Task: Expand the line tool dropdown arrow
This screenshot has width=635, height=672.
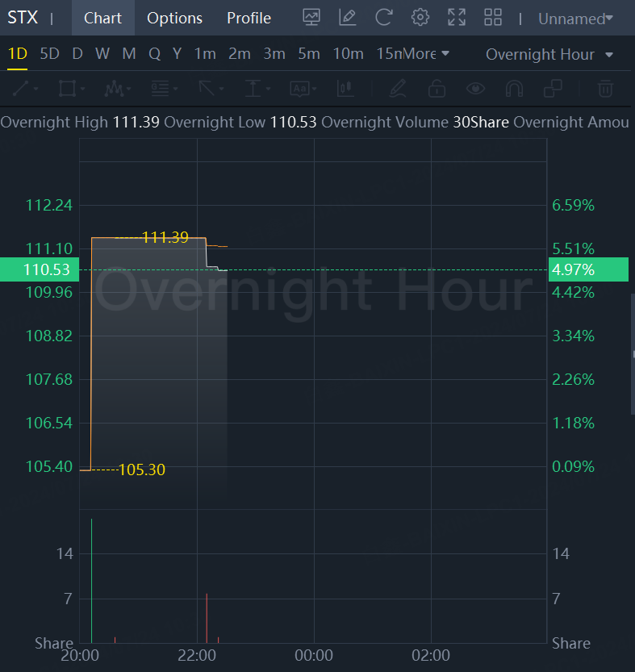Action: point(36,89)
